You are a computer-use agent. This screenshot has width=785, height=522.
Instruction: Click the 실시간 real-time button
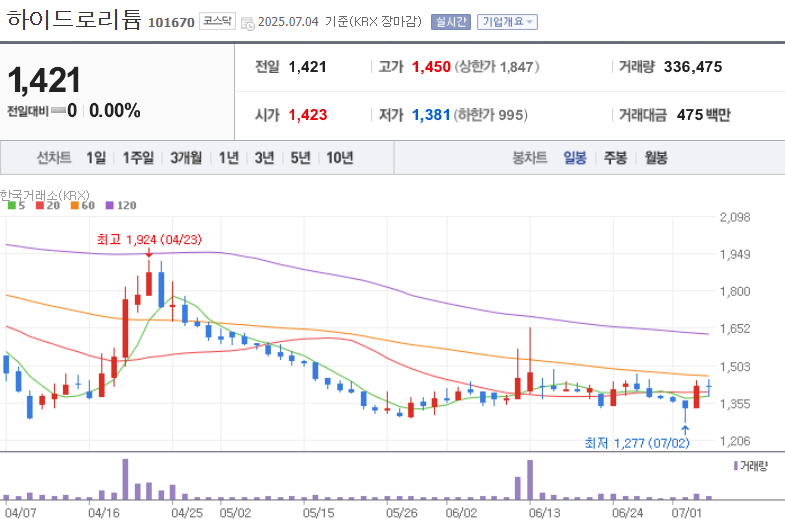pos(451,22)
